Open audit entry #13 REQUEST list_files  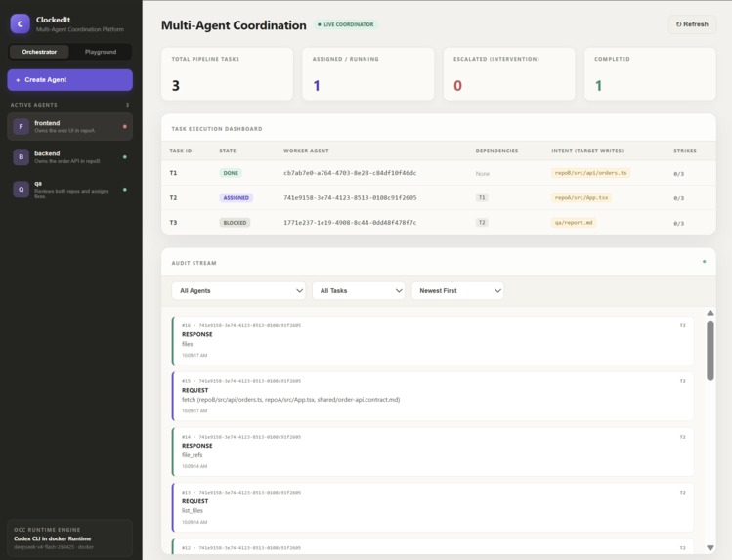433,507
